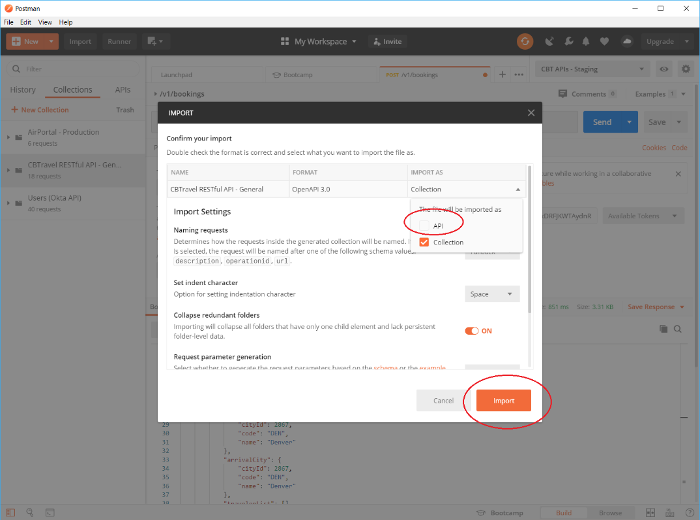Click the Trash link
The image size is (700, 520).
(125, 110)
